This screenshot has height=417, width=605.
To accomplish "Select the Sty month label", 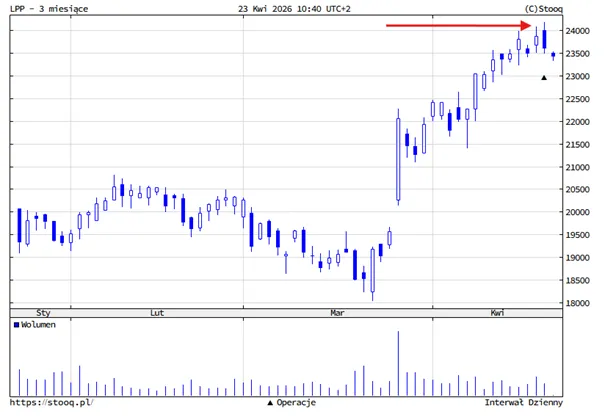I will 43,313.
